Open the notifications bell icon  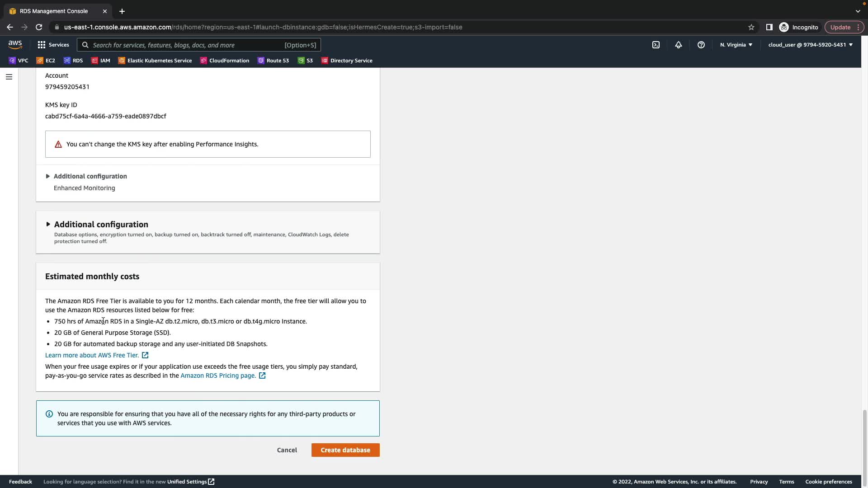(678, 45)
